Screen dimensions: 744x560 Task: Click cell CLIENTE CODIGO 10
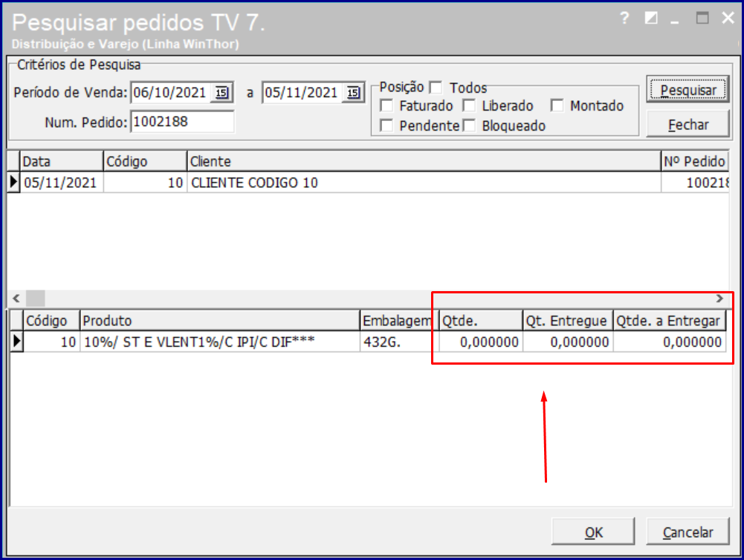pos(424,183)
